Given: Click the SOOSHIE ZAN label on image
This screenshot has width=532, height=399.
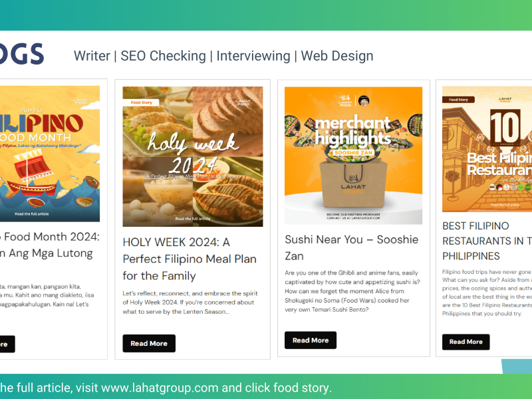Looking at the screenshot, I should [x=353, y=153].
